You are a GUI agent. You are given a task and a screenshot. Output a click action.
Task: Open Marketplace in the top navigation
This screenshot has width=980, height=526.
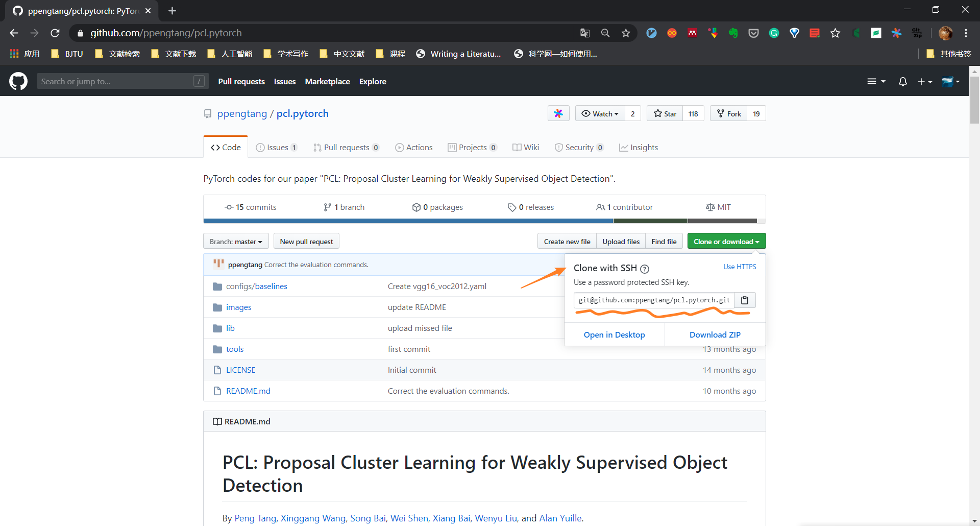(327, 82)
